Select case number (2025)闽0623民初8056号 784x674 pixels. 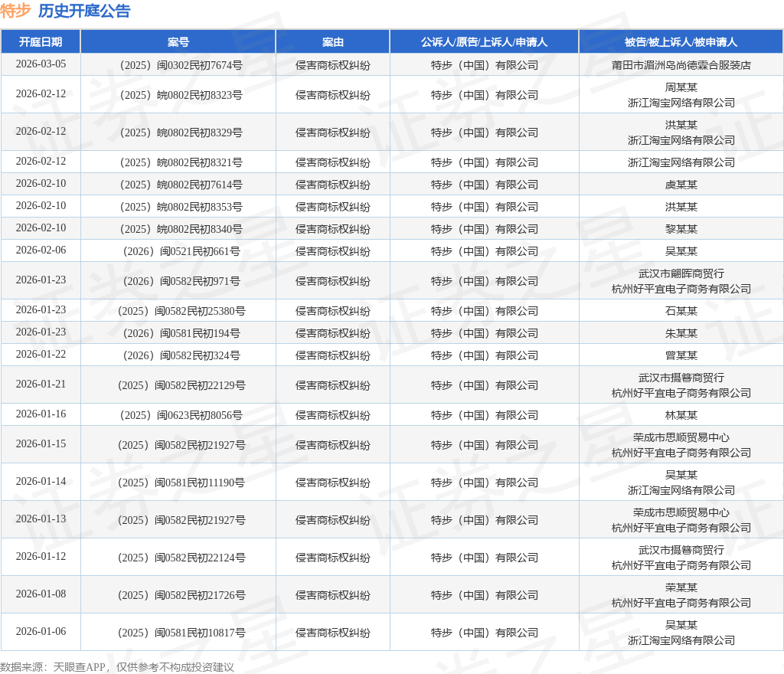(181, 415)
